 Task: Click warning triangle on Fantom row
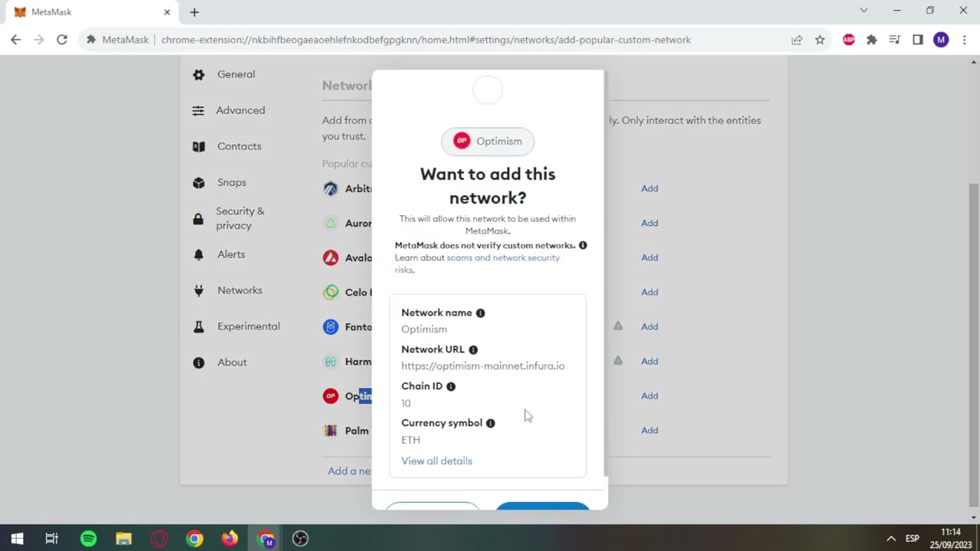point(618,326)
